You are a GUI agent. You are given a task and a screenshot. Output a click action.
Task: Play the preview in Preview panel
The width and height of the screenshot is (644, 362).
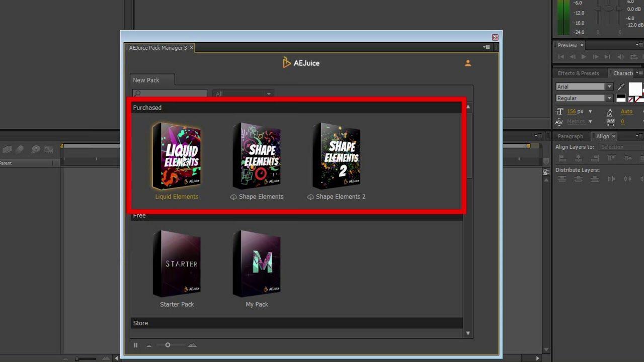click(x=584, y=57)
